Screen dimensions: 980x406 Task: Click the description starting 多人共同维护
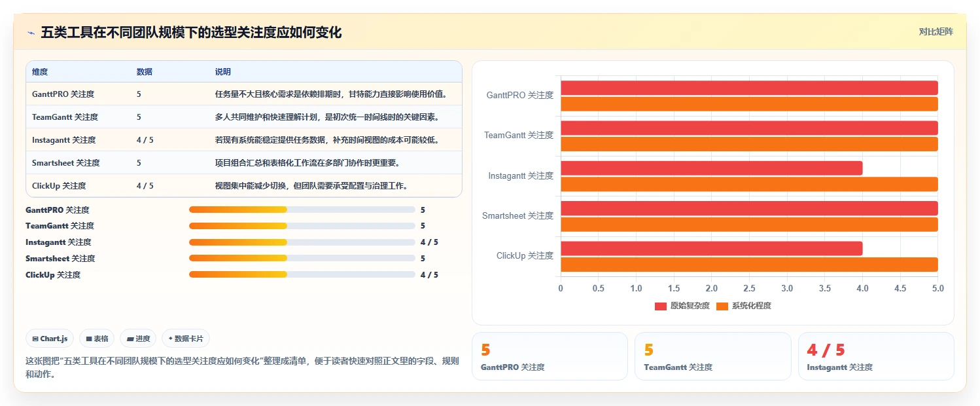[x=327, y=117]
